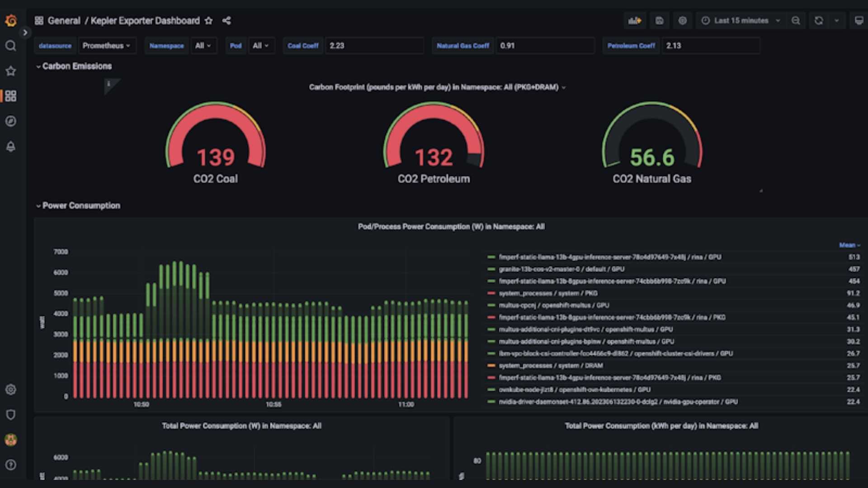Screen dimensions: 868x488
Task: Open the search icon in sidebar
Action: pyautogui.click(x=11, y=46)
